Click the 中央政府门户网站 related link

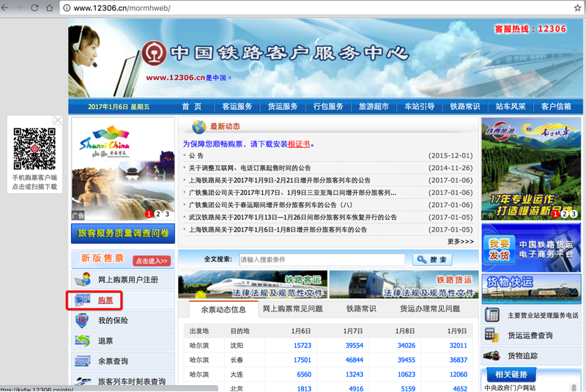click(510, 388)
